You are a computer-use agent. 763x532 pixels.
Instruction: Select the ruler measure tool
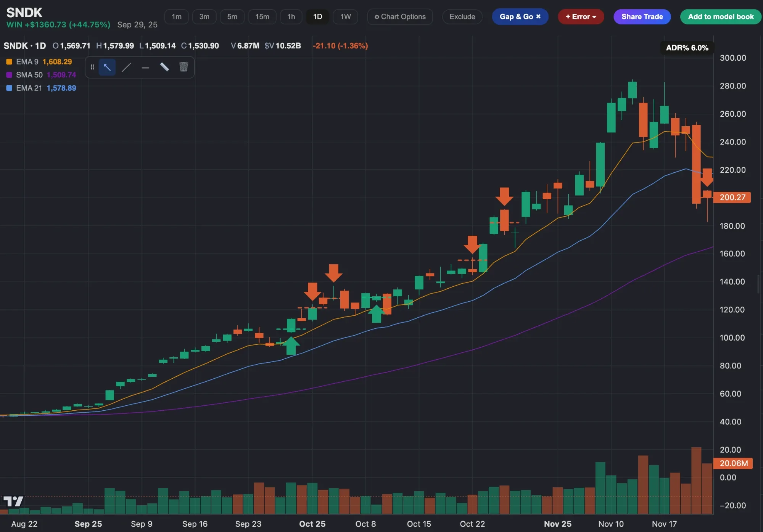pos(164,68)
